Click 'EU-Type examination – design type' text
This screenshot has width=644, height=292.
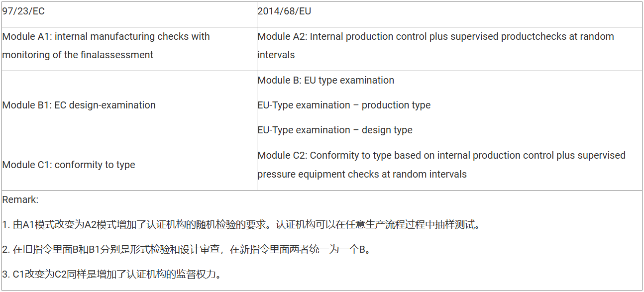tap(335, 130)
